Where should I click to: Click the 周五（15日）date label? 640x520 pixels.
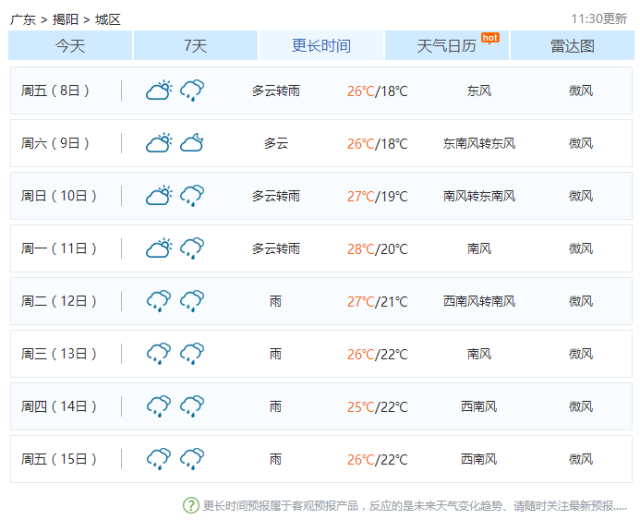(x=59, y=459)
